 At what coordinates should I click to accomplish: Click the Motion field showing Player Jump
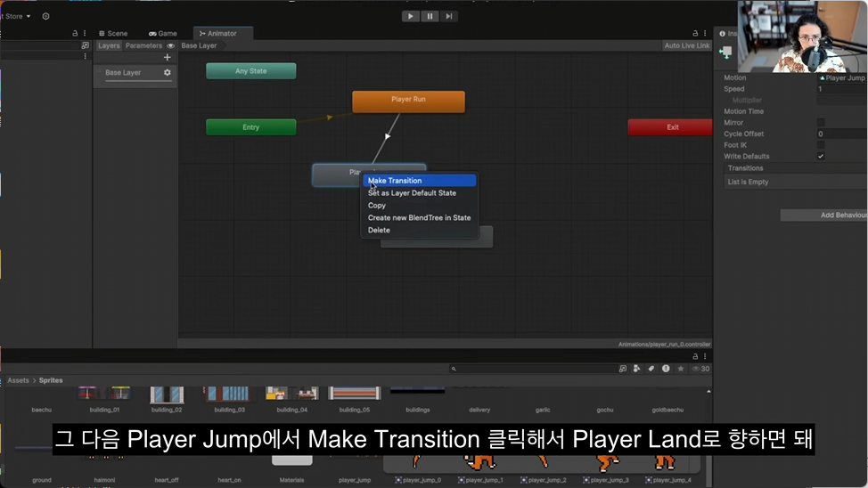tap(842, 77)
